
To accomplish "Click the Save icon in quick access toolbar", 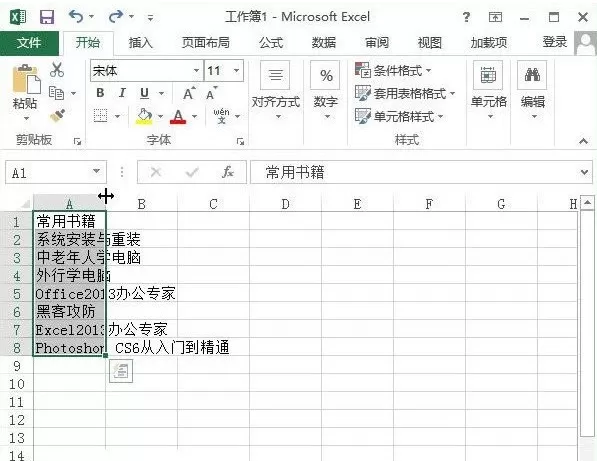I will coord(47,17).
